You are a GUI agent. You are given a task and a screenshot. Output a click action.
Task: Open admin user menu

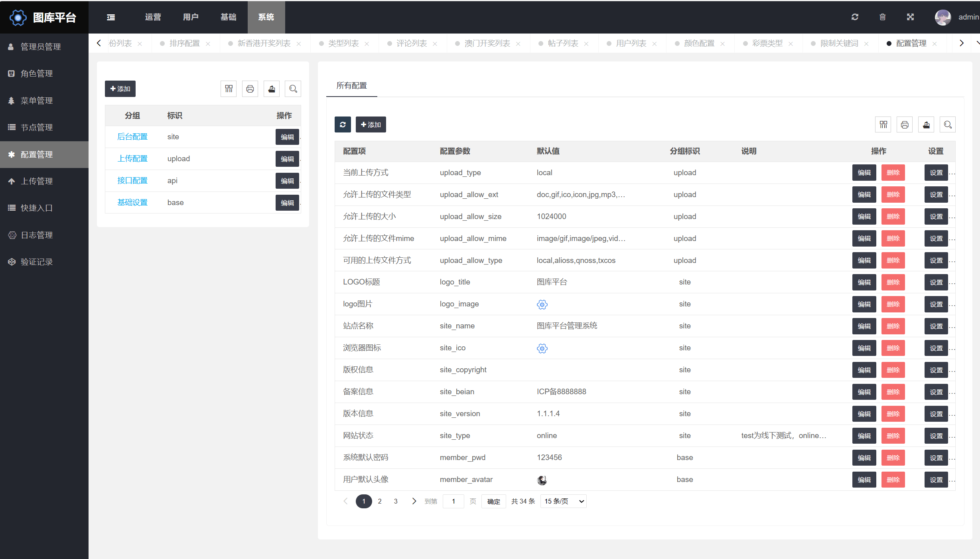[956, 17]
